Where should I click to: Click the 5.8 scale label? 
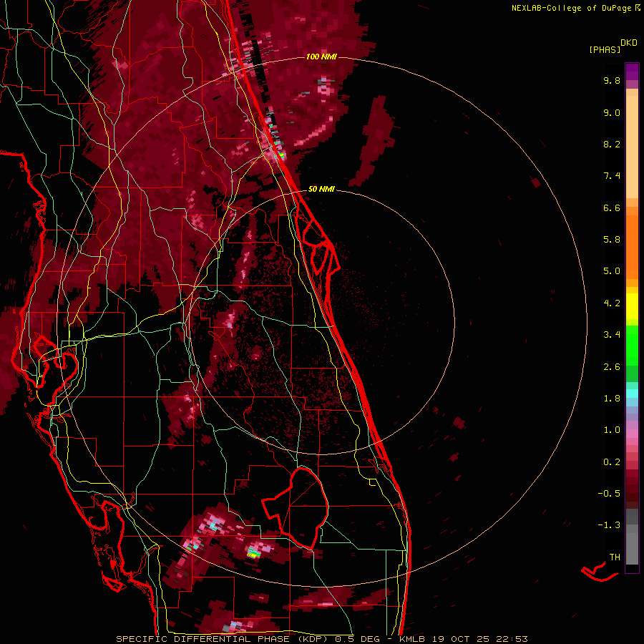point(612,239)
